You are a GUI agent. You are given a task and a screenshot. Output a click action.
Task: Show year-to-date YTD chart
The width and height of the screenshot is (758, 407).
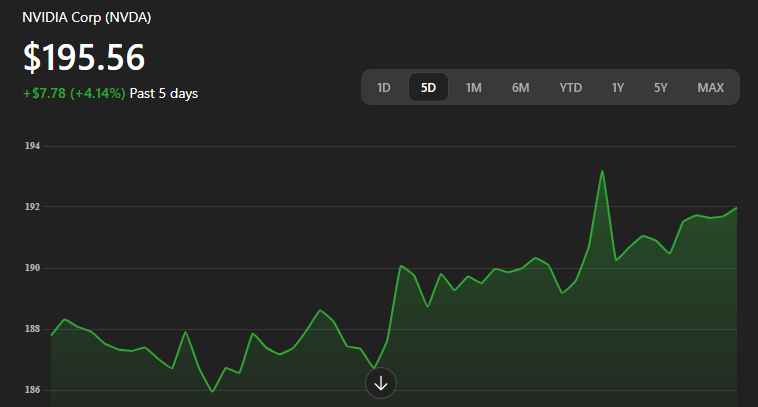tap(570, 87)
